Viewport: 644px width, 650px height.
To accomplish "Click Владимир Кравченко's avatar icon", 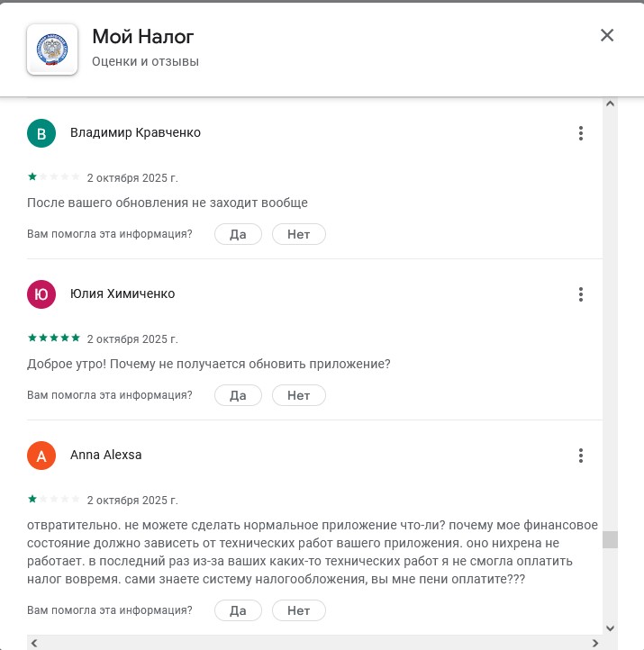I will (41, 133).
